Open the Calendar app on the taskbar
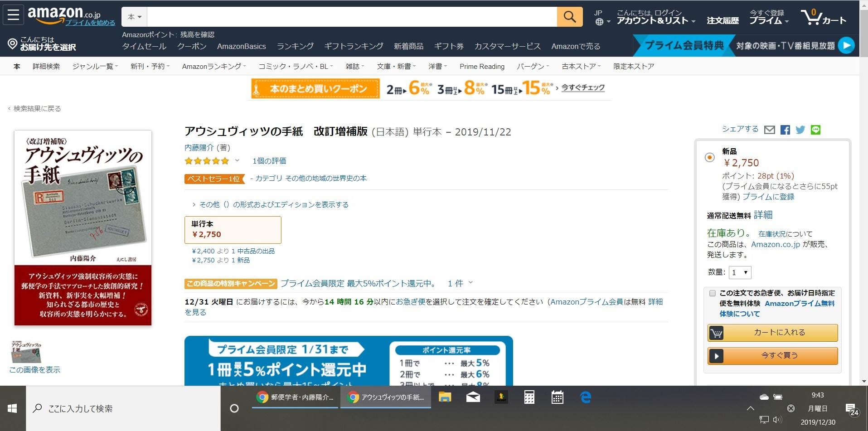Image resolution: width=868 pixels, height=431 pixels. pos(557,397)
